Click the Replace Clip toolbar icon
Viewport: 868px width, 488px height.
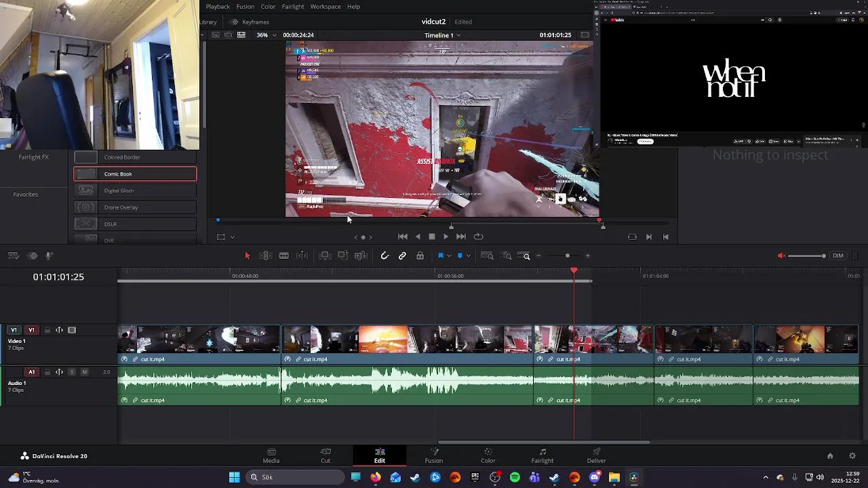coord(361,256)
